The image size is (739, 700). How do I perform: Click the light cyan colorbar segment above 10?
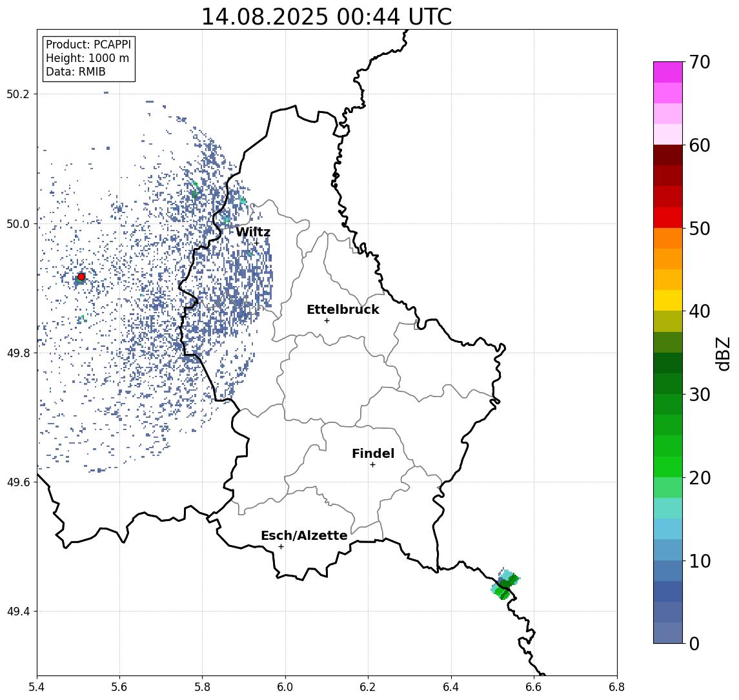[668, 529]
